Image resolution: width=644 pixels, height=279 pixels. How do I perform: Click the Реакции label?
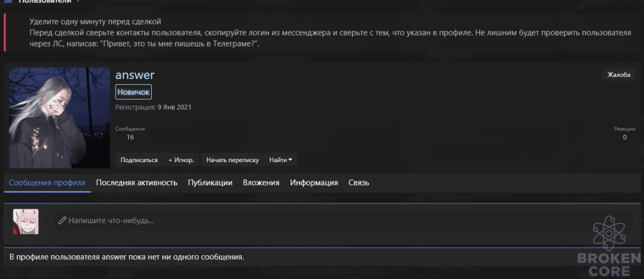point(625,129)
